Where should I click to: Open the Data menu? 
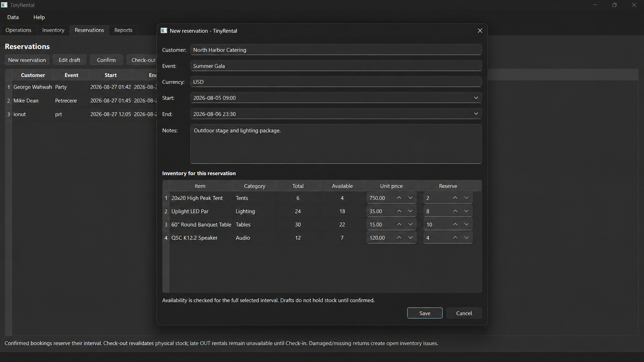pos(13,17)
